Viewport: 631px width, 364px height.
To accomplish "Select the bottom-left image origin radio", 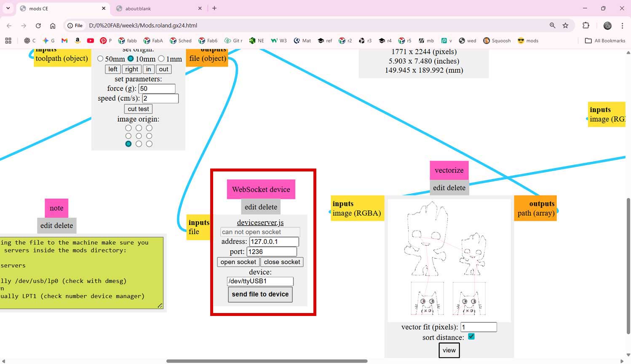I will click(128, 144).
